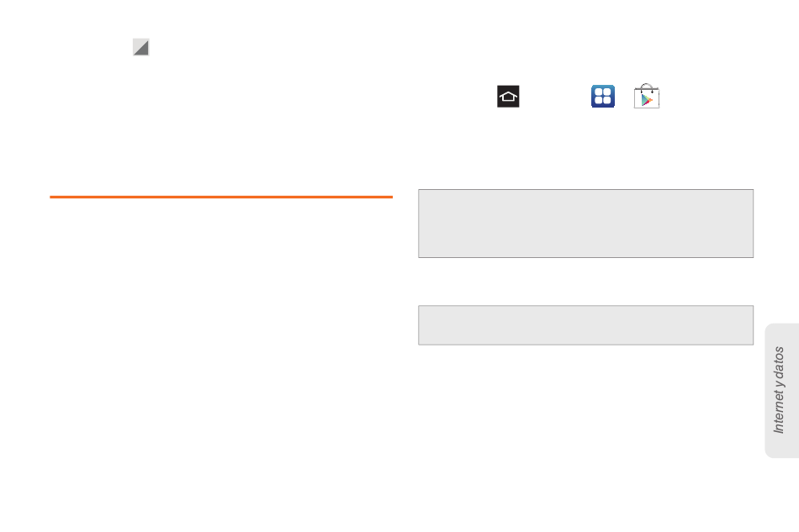Tap the black Home key icon
This screenshot has height=532, width=799.
click(508, 96)
